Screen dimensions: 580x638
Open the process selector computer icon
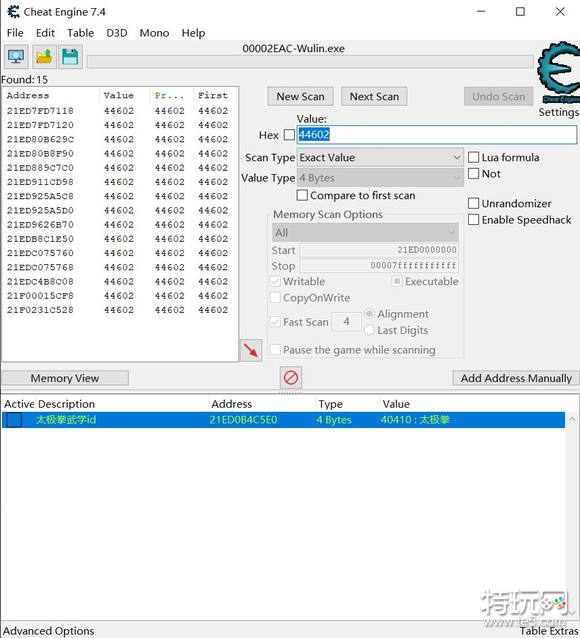point(16,57)
